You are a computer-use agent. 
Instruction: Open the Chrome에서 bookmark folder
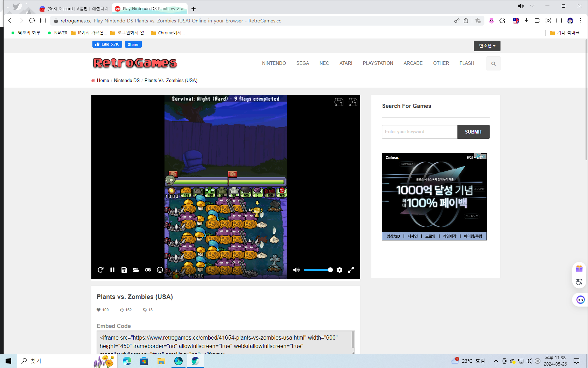coord(168,33)
